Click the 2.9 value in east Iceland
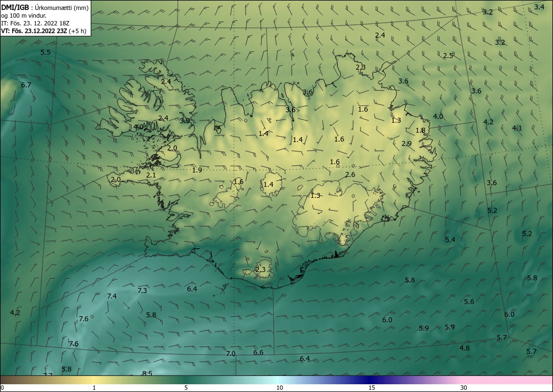Image resolution: width=553 pixels, height=392 pixels. [406, 143]
